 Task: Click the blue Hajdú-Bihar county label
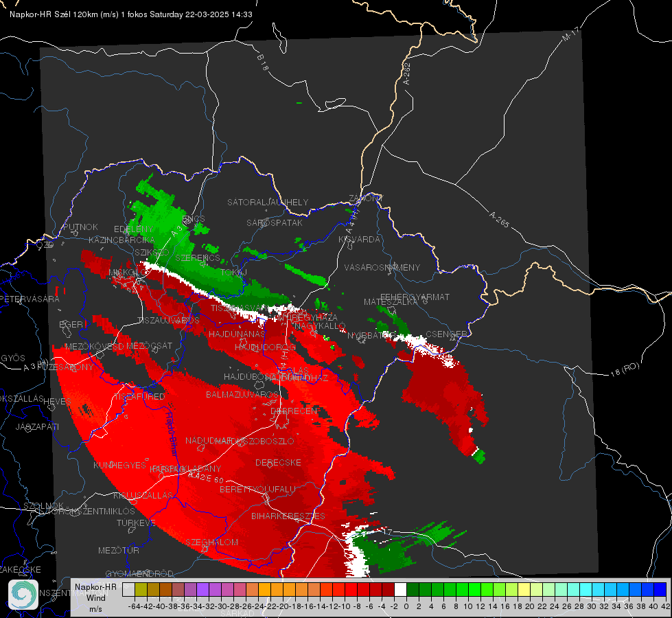pos(171,435)
